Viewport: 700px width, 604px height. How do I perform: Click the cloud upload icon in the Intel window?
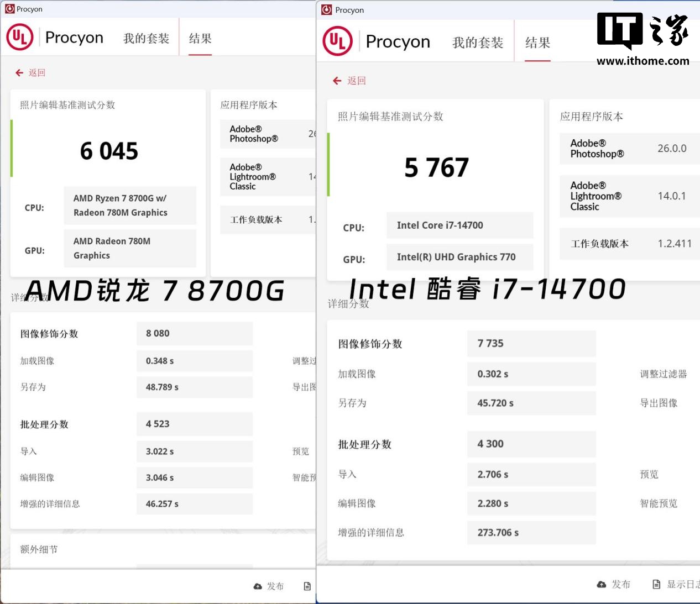tap(602, 584)
